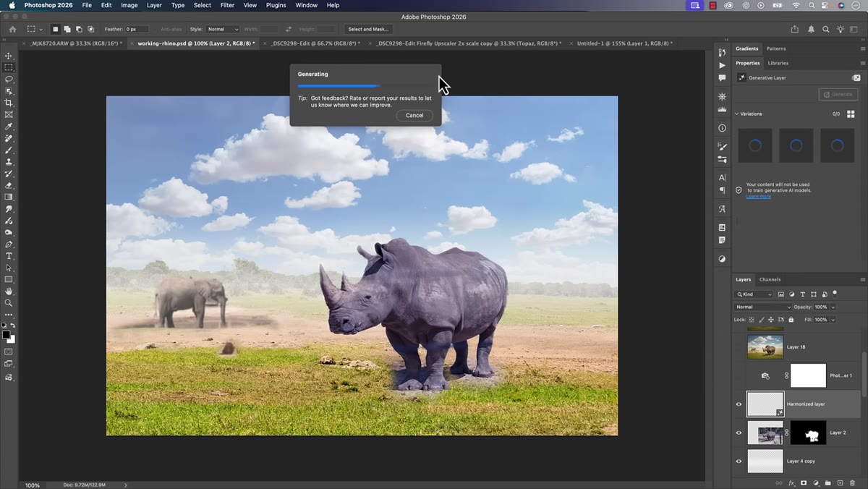Screen dimensions: 868x489
Task: Hide Layer 4 copy
Action: [739, 461]
